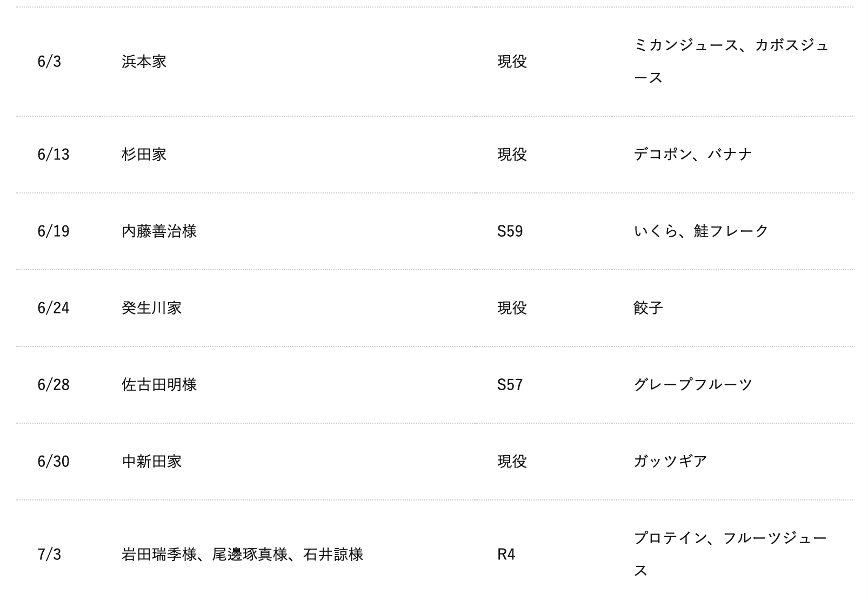Image resolution: width=868 pixels, height=601 pixels.
Task: Click いくら、鮭フレーク item text
Action: [701, 231]
